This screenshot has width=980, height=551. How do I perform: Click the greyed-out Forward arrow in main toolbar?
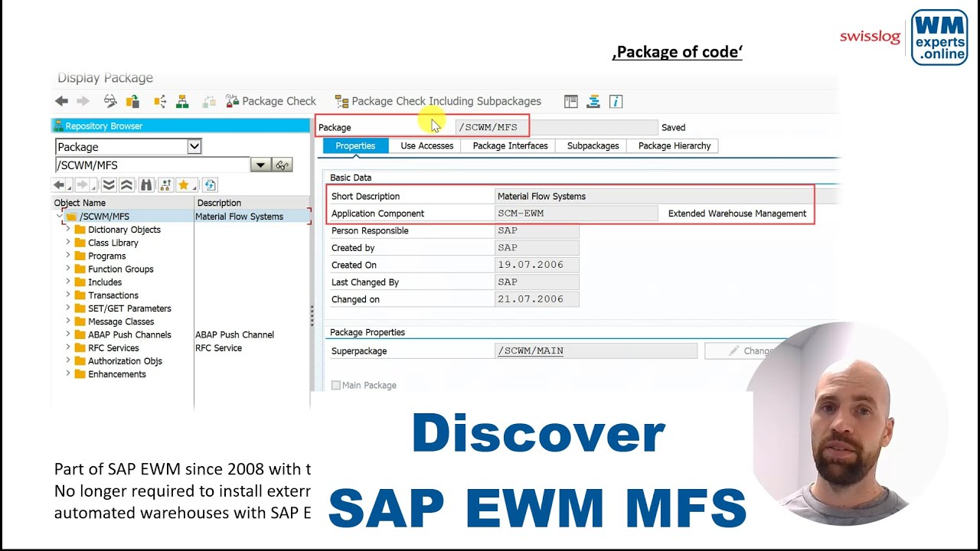coord(83,101)
